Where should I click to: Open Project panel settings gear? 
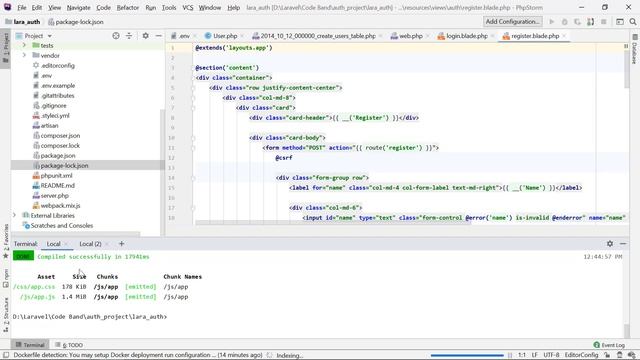coord(145,36)
